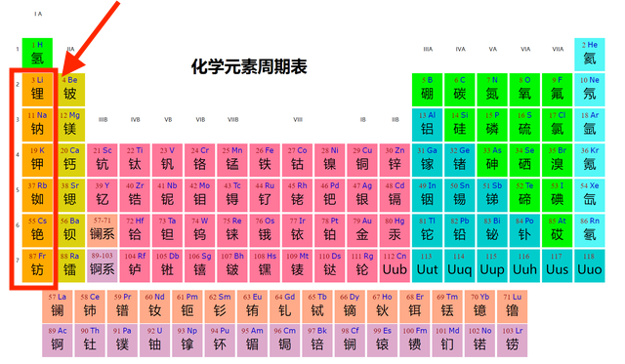Click the hydrogen cell labeled 1 H

click(x=37, y=53)
